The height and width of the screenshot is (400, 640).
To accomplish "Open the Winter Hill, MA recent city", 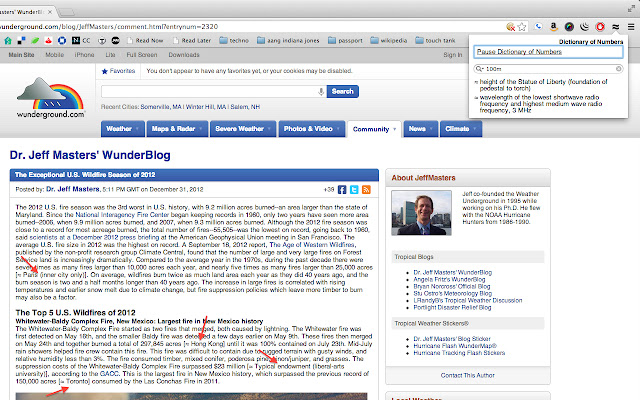I will pyautogui.click(x=206, y=107).
